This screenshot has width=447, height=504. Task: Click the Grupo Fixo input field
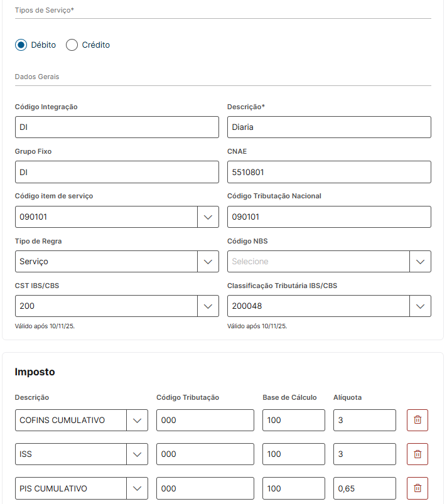pyautogui.click(x=117, y=172)
